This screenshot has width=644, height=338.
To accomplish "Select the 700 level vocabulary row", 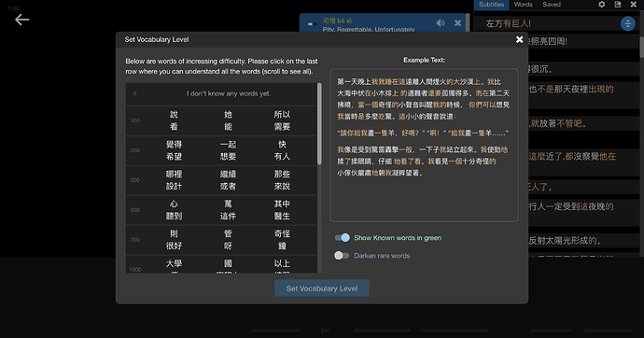I will coord(221,240).
